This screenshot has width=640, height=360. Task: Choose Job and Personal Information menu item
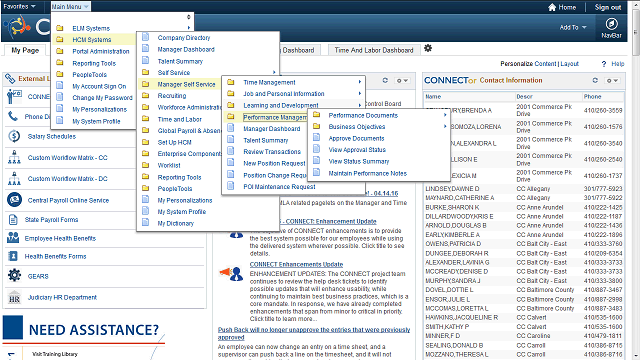tap(284, 93)
